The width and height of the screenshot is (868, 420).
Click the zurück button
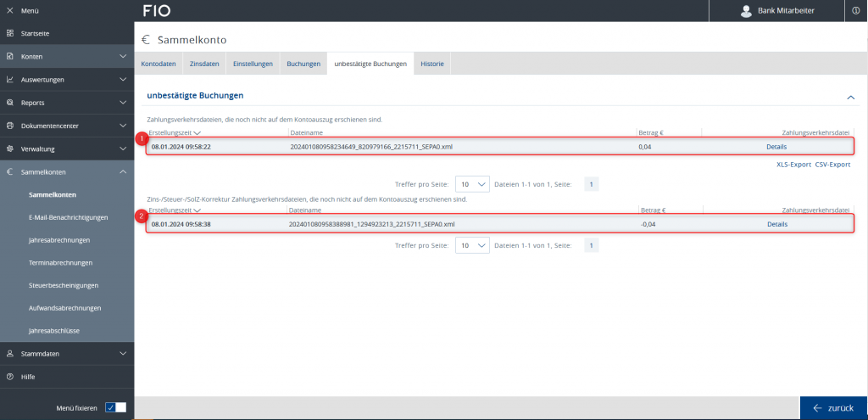[x=833, y=408]
